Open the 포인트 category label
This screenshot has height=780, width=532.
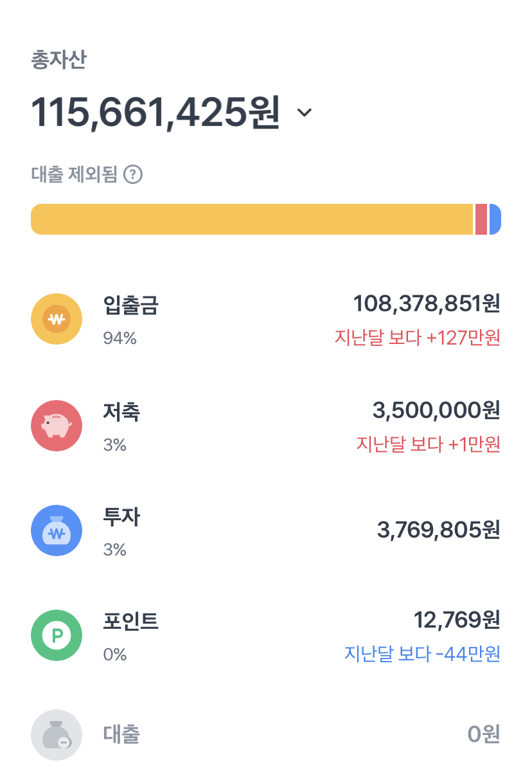130,621
